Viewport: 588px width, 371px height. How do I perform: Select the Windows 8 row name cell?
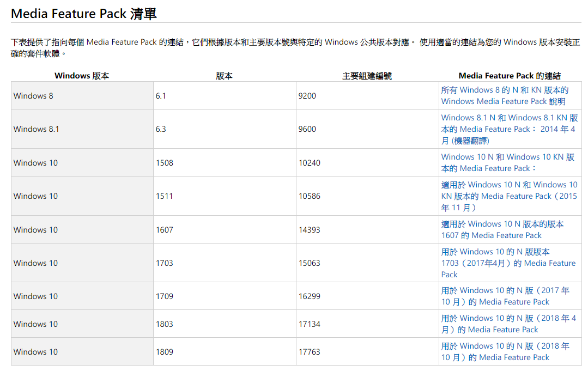(x=82, y=95)
